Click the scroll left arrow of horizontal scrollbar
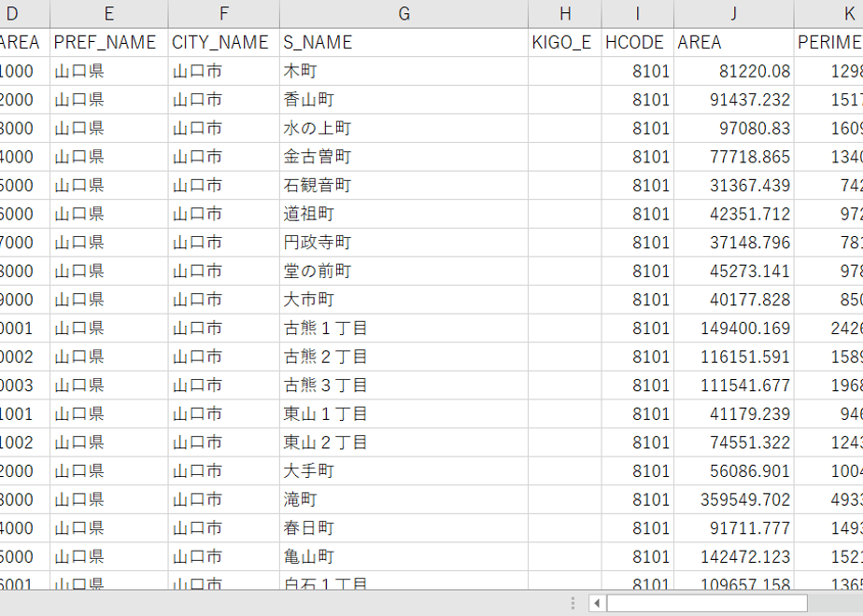Viewport: 863px width, 616px height. [597, 603]
